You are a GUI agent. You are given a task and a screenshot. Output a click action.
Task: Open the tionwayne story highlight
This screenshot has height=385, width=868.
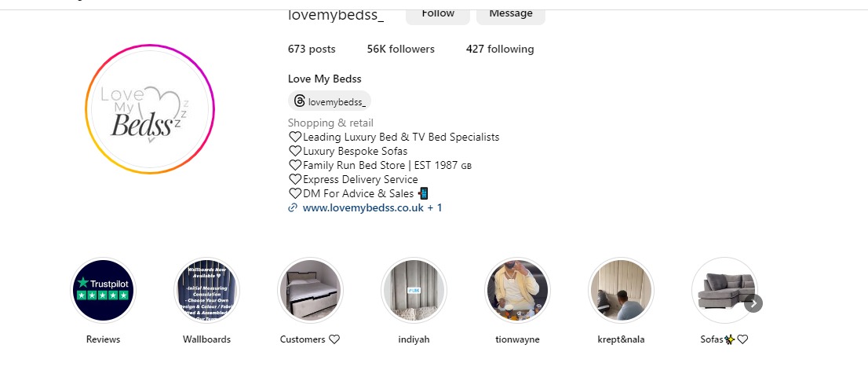click(x=517, y=291)
